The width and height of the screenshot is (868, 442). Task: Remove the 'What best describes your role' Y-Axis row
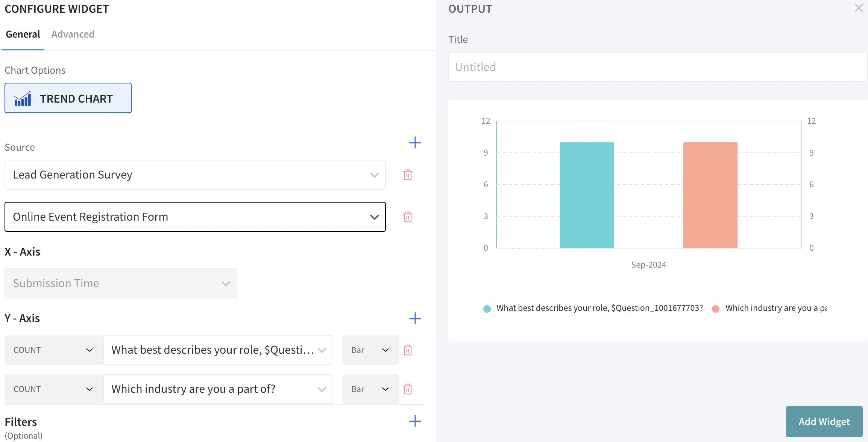408,350
